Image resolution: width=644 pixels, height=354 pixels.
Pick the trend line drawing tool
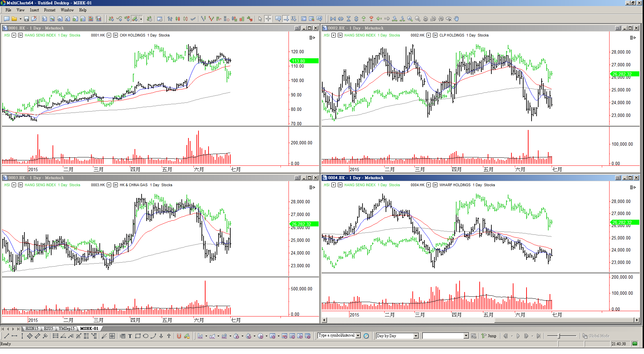point(6,336)
